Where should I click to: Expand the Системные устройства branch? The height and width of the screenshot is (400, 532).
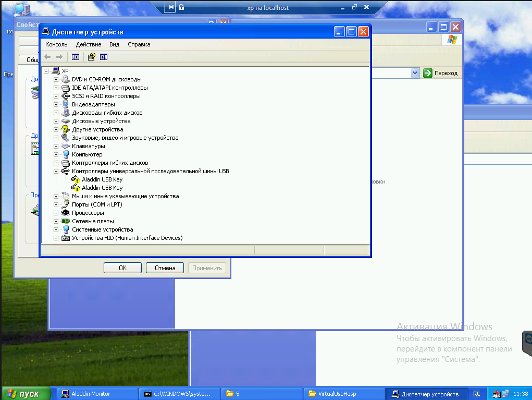56,229
